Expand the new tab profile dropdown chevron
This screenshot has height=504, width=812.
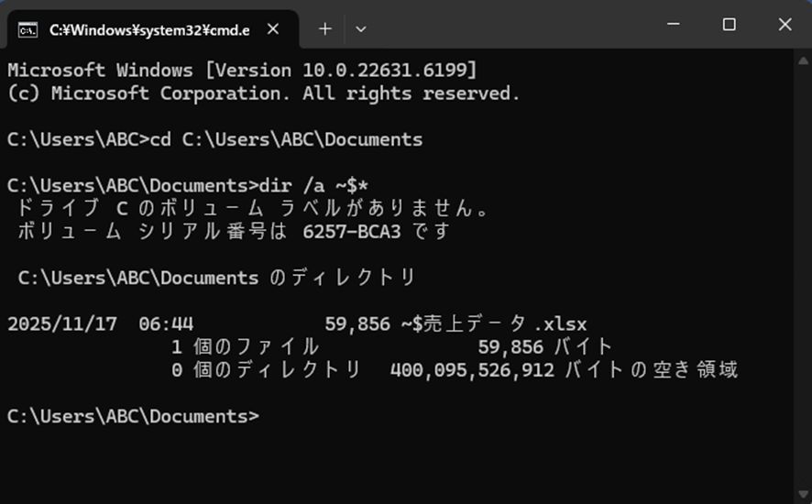click(360, 29)
